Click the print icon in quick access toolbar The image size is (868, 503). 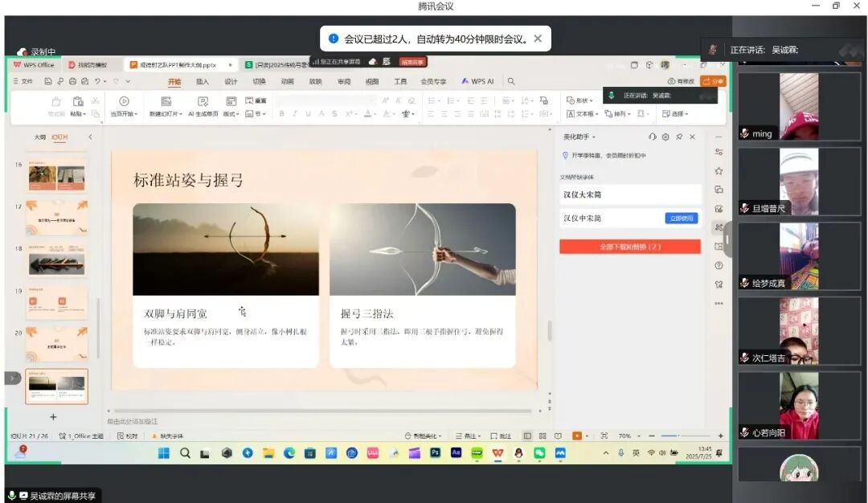coord(72,81)
